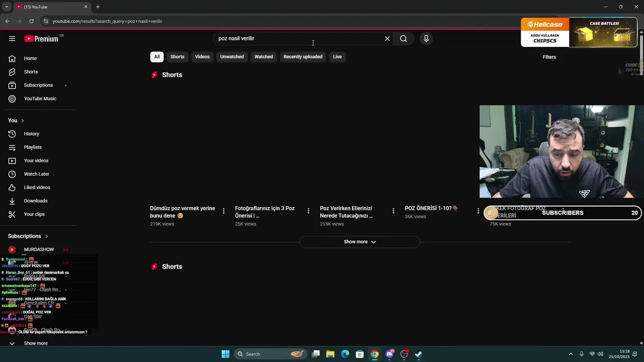This screenshot has height=362, width=644.
Task: View site information next to the URL
Action: click(x=46, y=21)
